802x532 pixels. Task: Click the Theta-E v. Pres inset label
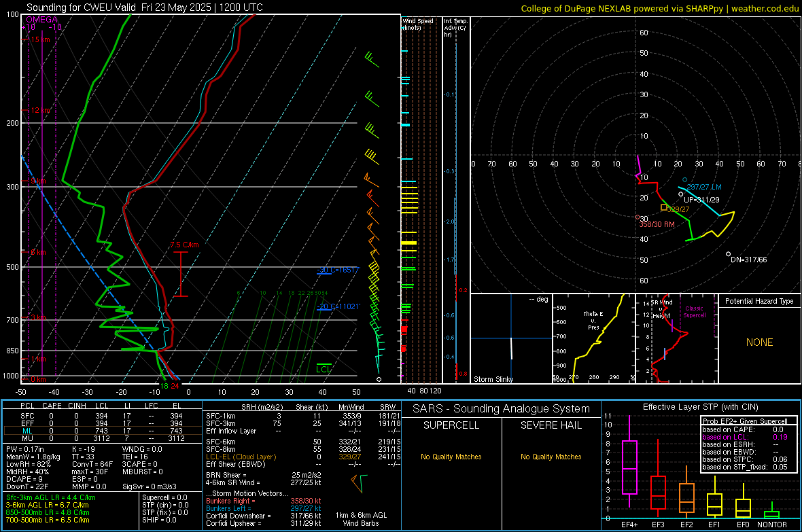[593, 321]
